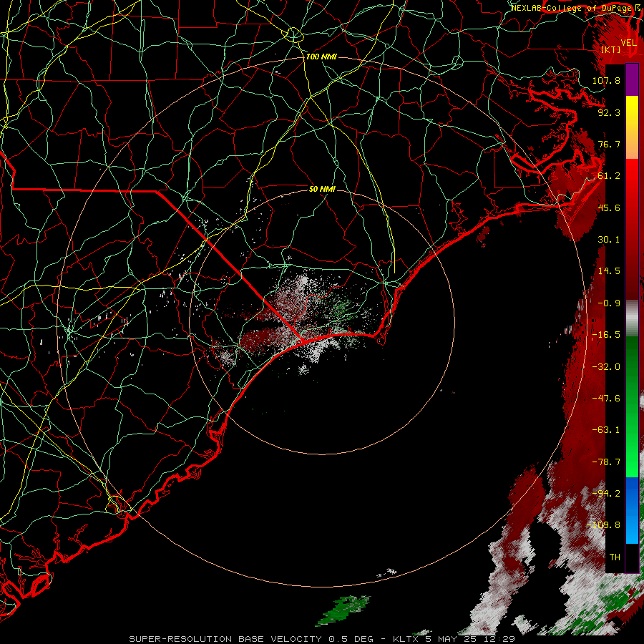This screenshot has width=644, height=644.
Task: Click the -16.5 velocity scale value
Action: (x=606, y=335)
